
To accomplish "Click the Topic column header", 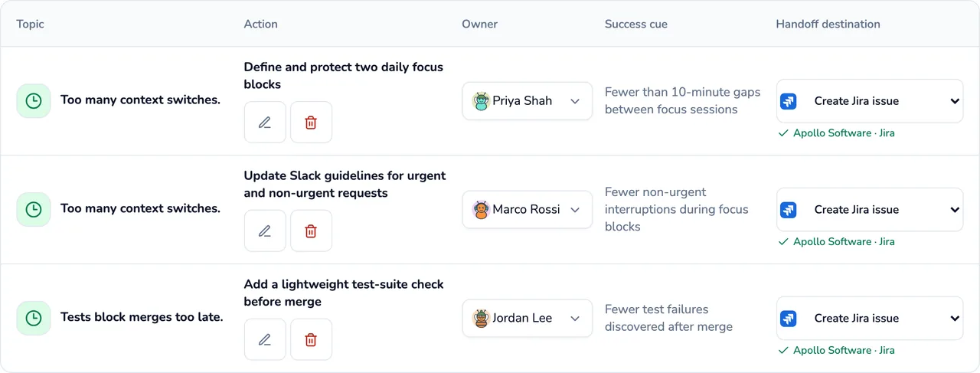I will pyautogui.click(x=31, y=24).
